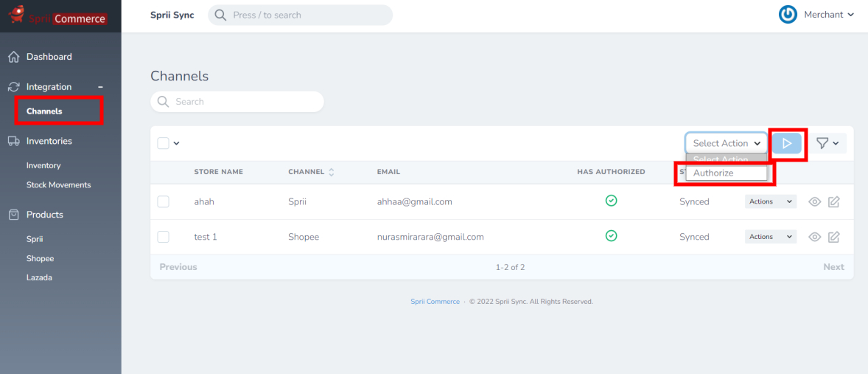Viewport: 868px width, 374px height.
Task: Choose the Authorize option
Action: pos(727,173)
